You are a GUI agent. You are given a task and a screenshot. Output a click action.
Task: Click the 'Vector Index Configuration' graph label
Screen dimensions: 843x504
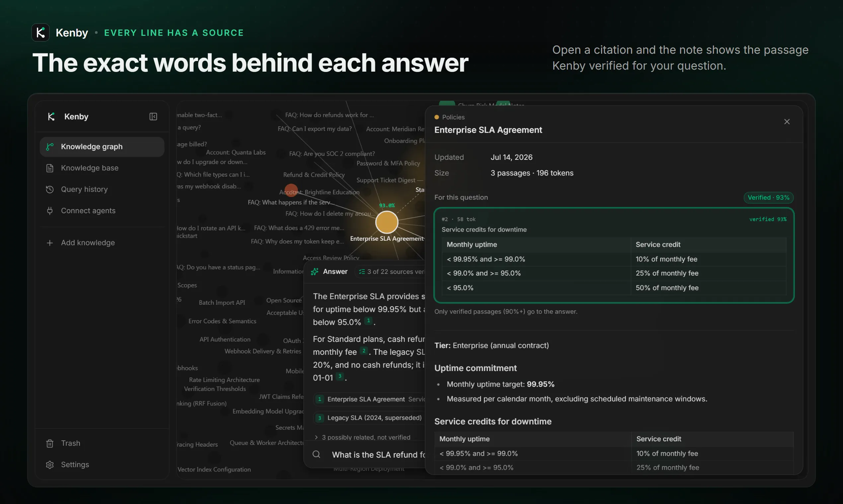[x=214, y=470]
